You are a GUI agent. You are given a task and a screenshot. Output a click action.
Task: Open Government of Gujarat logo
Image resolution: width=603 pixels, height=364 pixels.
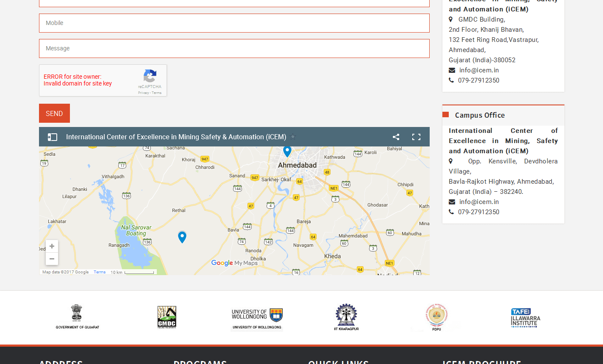click(x=78, y=317)
